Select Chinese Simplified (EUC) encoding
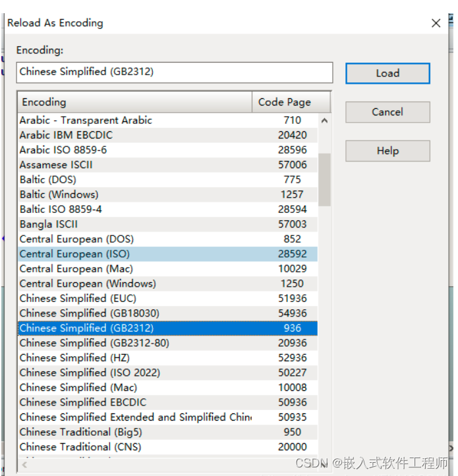Viewport: 458px width, 476px height. (x=168, y=299)
